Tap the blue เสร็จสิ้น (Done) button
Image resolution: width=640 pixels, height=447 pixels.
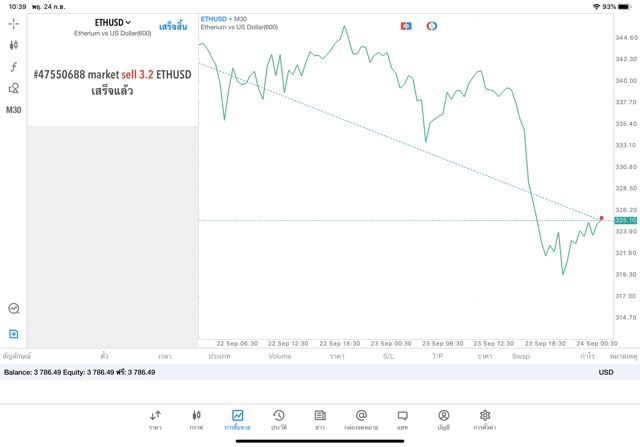pos(172,25)
